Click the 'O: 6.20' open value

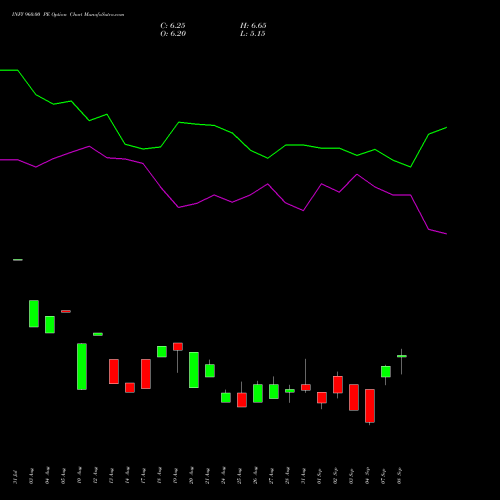173,33
